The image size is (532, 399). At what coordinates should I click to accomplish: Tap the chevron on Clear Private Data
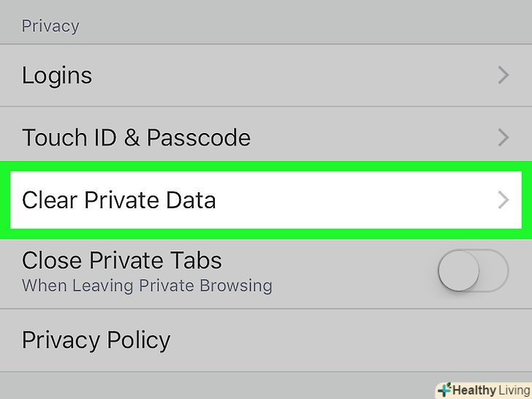[x=503, y=200]
